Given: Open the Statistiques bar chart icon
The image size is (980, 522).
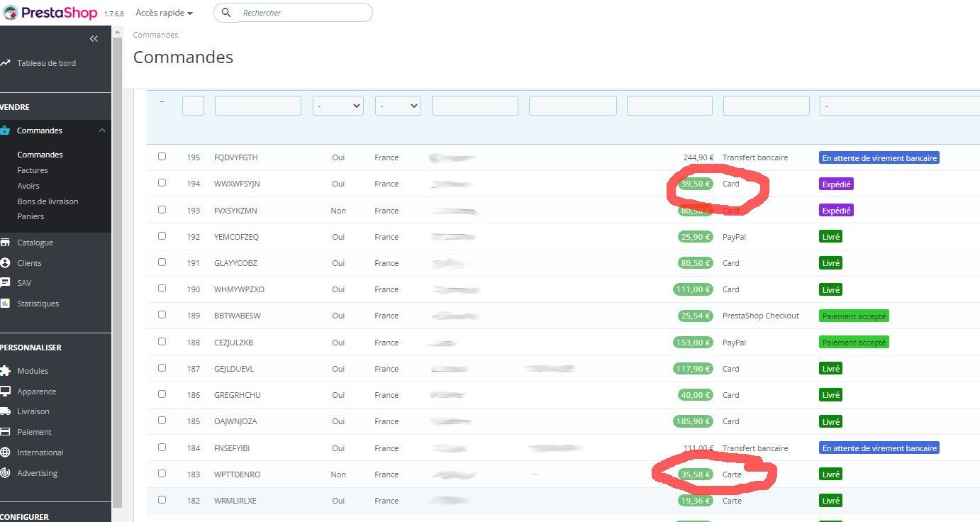Looking at the screenshot, I should click(x=5, y=304).
